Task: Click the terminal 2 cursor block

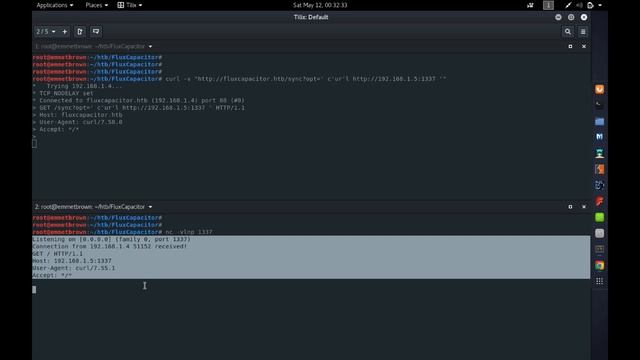Action: point(34,289)
